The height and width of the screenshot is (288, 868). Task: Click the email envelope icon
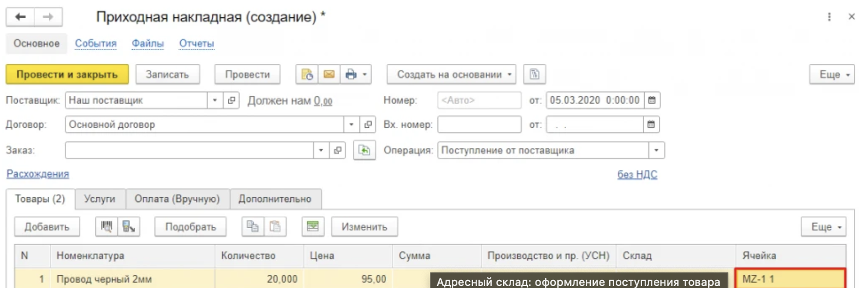329,75
